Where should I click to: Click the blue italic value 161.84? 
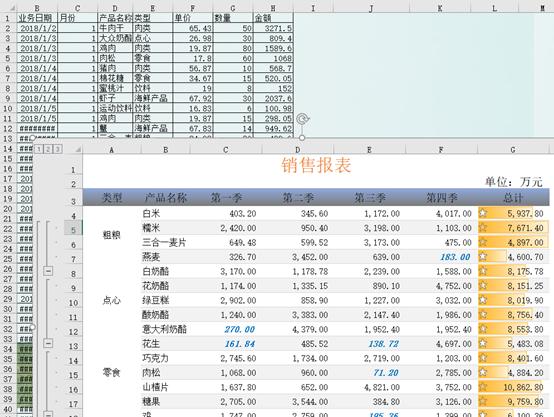click(x=240, y=344)
